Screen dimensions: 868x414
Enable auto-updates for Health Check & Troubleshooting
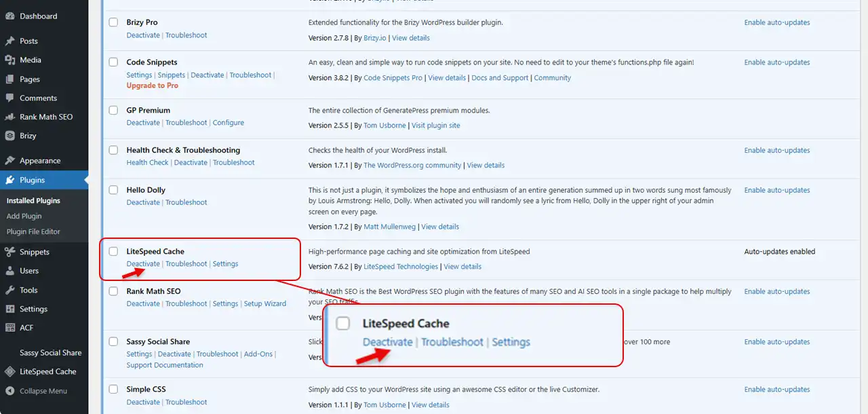click(777, 151)
